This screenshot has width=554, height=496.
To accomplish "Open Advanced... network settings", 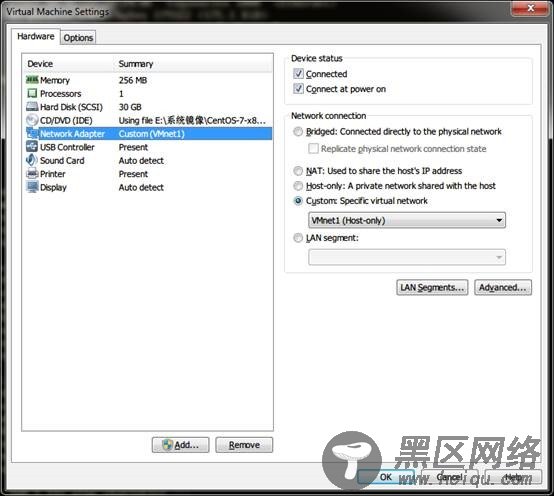I will [503, 288].
